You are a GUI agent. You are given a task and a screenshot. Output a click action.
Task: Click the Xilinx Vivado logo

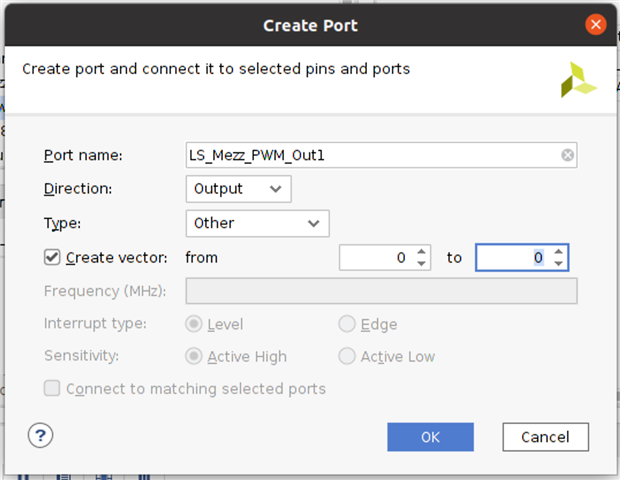(578, 80)
